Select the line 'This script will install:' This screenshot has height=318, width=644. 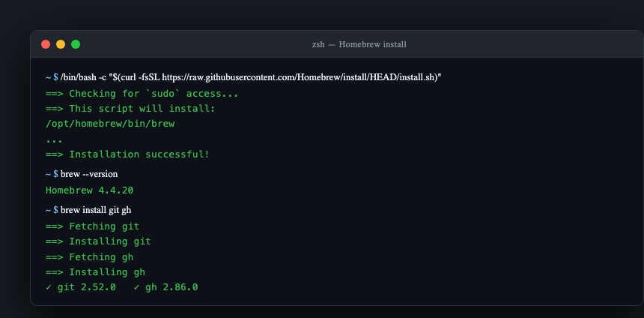coord(130,109)
